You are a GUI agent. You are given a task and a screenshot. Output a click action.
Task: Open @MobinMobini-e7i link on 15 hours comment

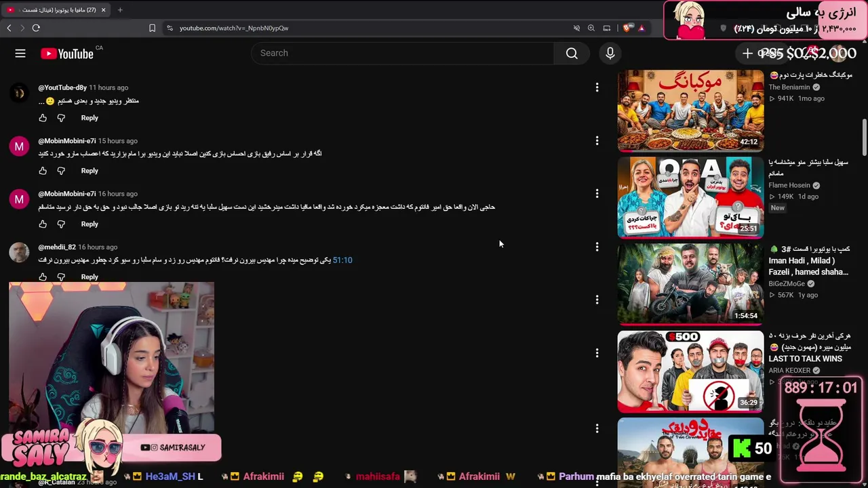67,141
